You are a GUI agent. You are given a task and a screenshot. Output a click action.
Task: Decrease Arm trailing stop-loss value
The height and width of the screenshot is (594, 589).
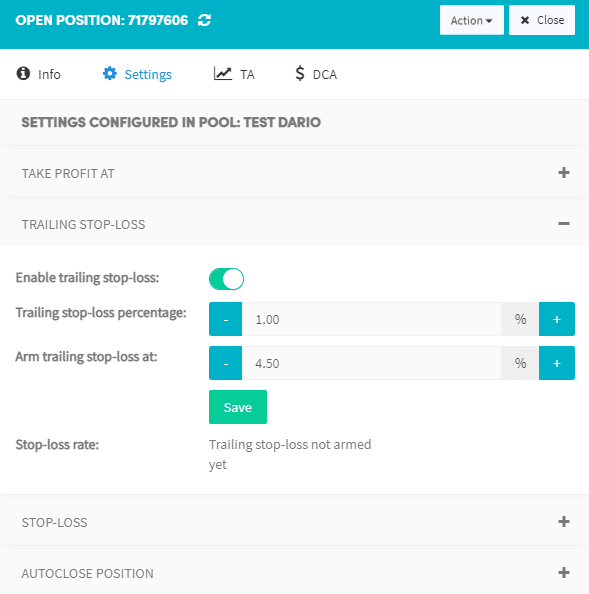pos(225,363)
